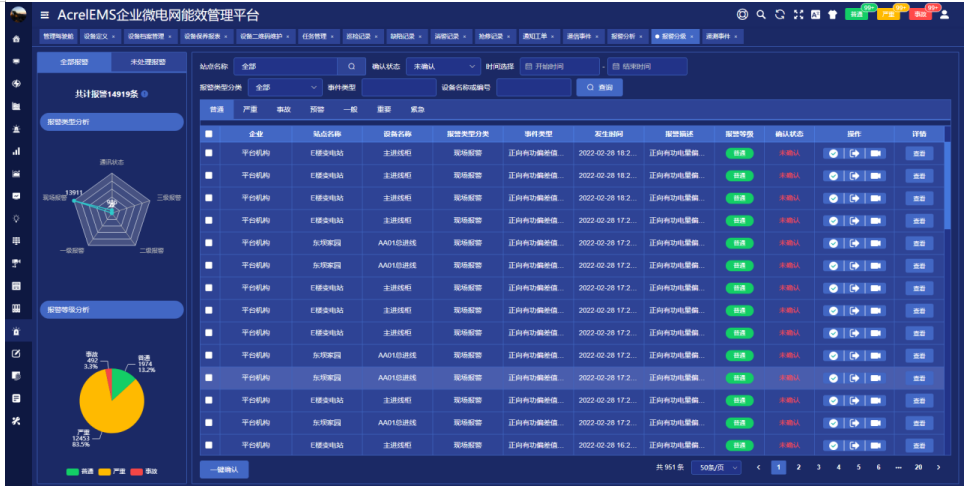Open the lifebuoy help icon in header
Viewport: 972px width, 488px height.
[x=742, y=14]
